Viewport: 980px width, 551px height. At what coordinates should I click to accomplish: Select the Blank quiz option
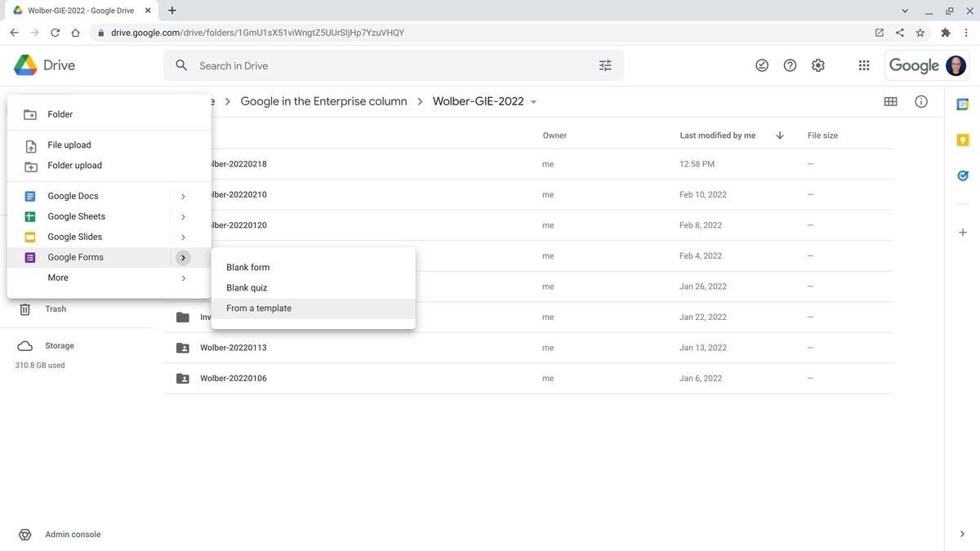click(246, 287)
